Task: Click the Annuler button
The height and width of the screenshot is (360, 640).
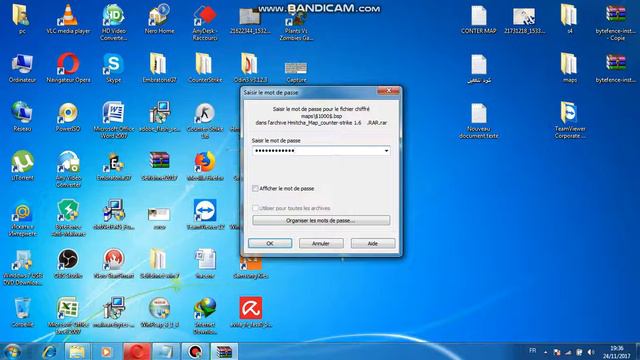Action: tap(321, 243)
